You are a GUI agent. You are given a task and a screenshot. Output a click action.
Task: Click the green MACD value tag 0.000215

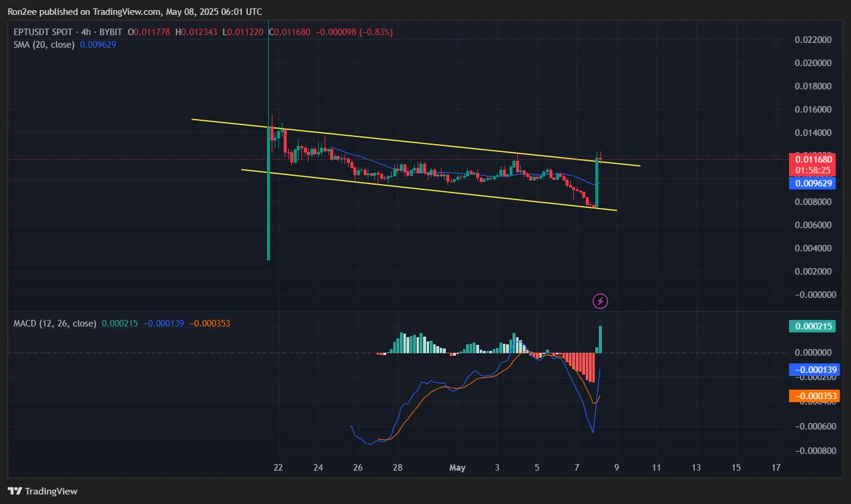pyautogui.click(x=812, y=326)
